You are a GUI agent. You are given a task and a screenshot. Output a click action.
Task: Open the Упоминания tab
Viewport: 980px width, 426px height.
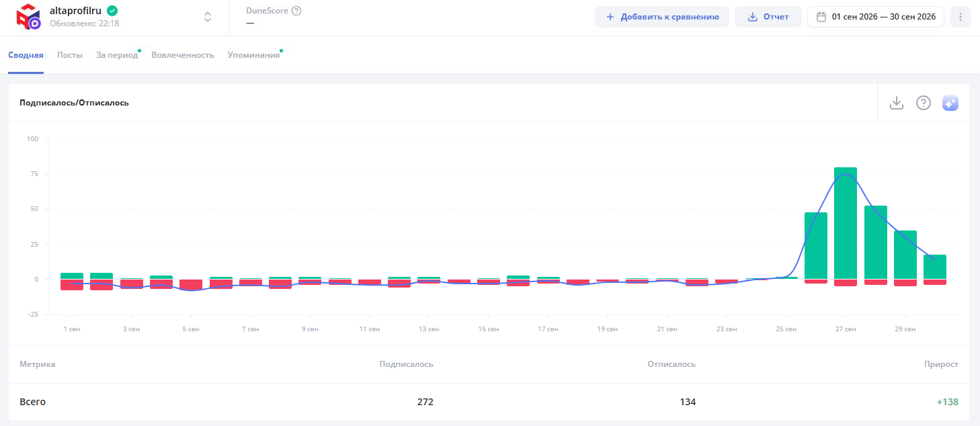pyautogui.click(x=253, y=55)
